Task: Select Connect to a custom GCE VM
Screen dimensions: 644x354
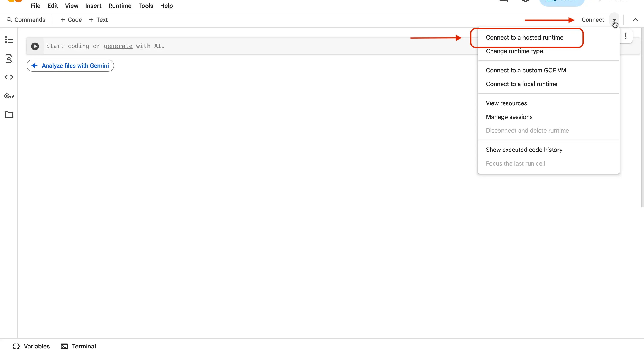Action: tap(548, 71)
